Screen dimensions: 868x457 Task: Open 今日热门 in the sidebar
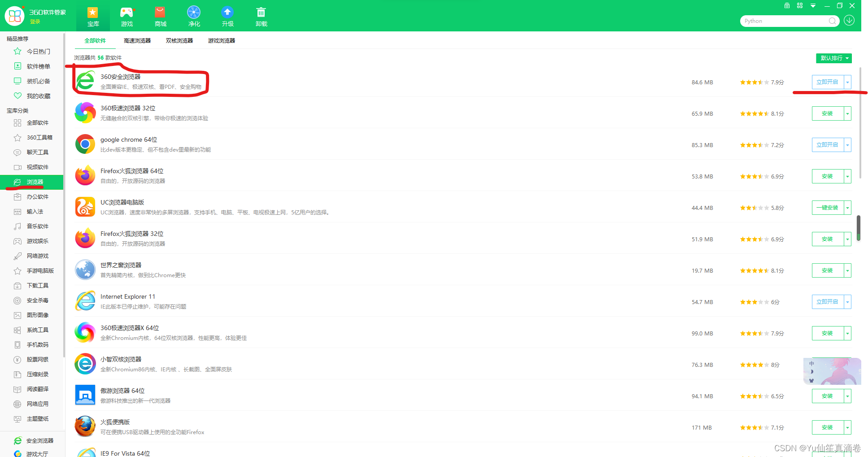(x=32, y=52)
